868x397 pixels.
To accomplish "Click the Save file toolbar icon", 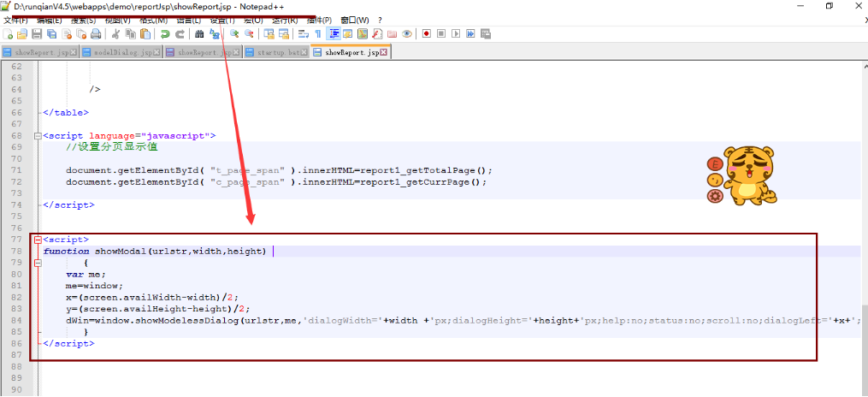I will [x=37, y=34].
